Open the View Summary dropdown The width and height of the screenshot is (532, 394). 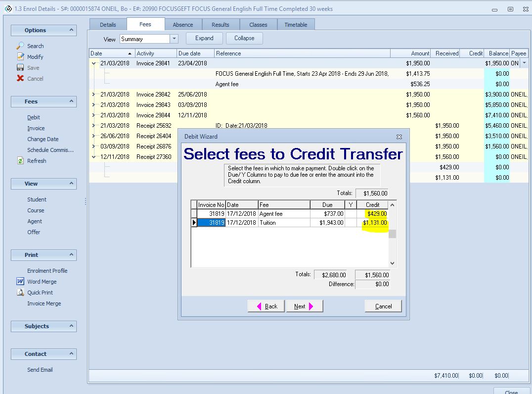pyautogui.click(x=174, y=39)
